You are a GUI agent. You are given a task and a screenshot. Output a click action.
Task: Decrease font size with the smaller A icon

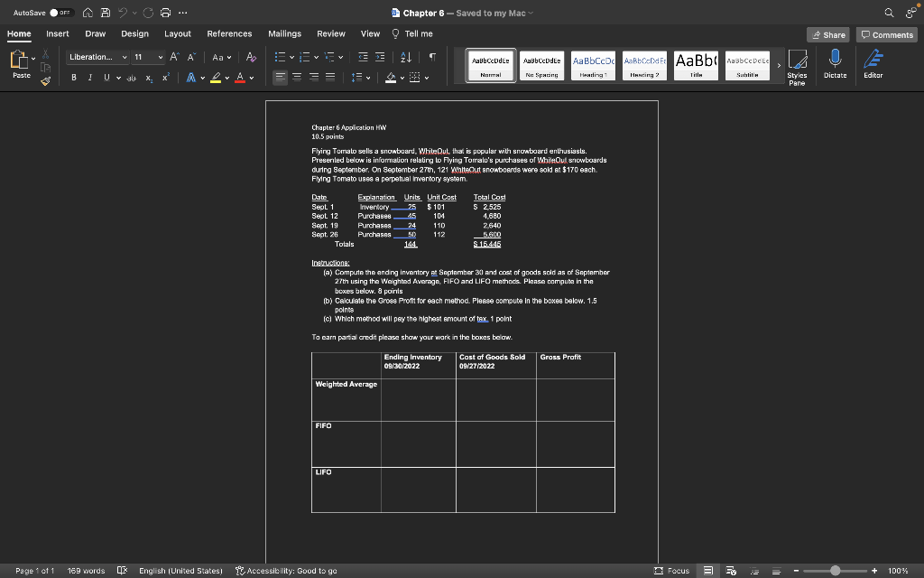click(191, 57)
